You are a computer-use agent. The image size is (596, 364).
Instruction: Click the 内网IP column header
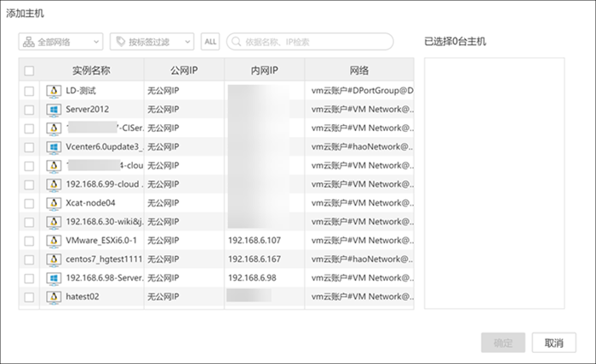pos(264,71)
